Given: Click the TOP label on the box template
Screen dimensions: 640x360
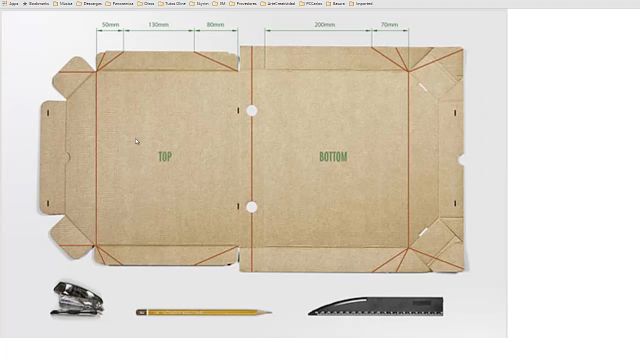Looking at the screenshot, I should pyautogui.click(x=165, y=157).
